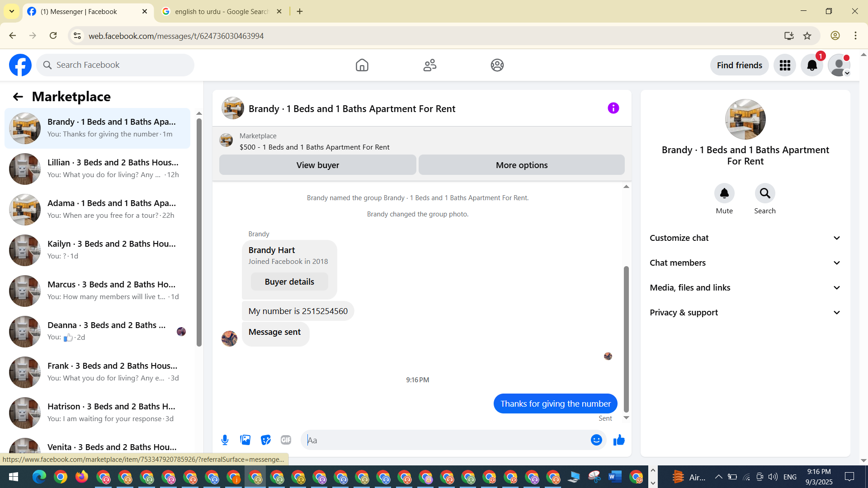Reload the page in the browser toolbar
868x488 pixels.
[x=53, y=36]
